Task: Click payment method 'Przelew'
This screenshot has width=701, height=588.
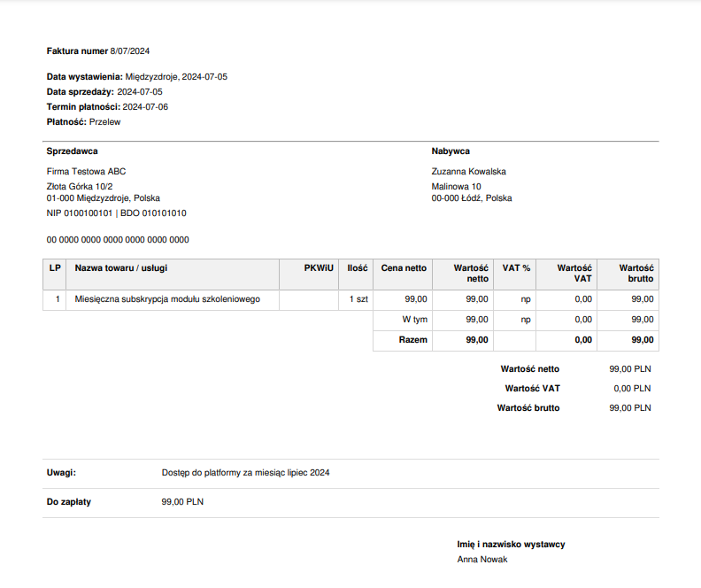Action: 104,122
